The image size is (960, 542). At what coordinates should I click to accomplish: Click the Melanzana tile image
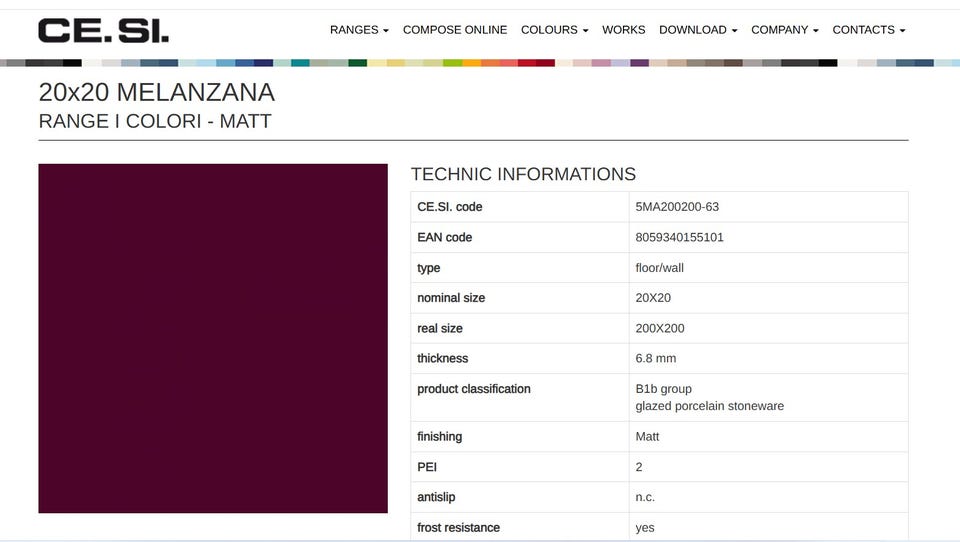click(213, 338)
